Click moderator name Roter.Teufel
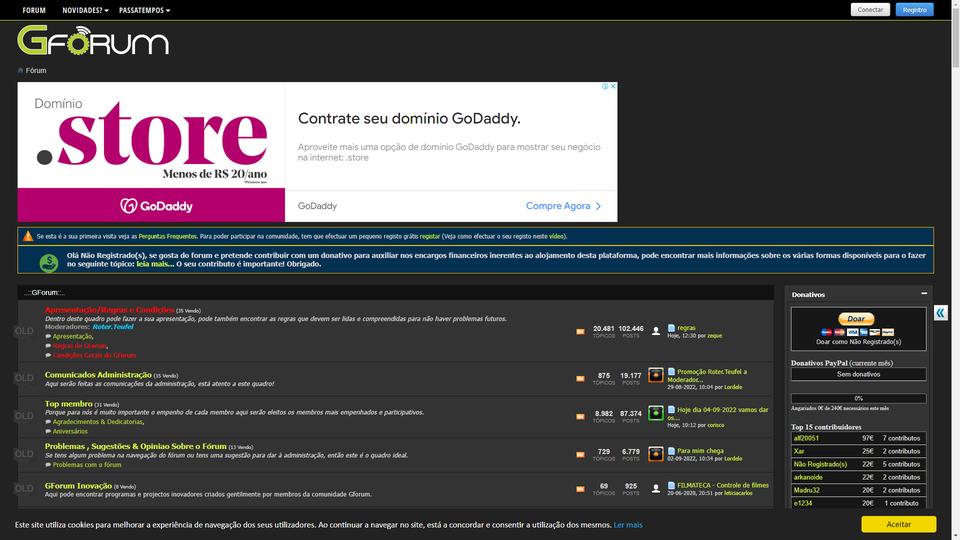Screen dimensions: 960x540 [113, 327]
